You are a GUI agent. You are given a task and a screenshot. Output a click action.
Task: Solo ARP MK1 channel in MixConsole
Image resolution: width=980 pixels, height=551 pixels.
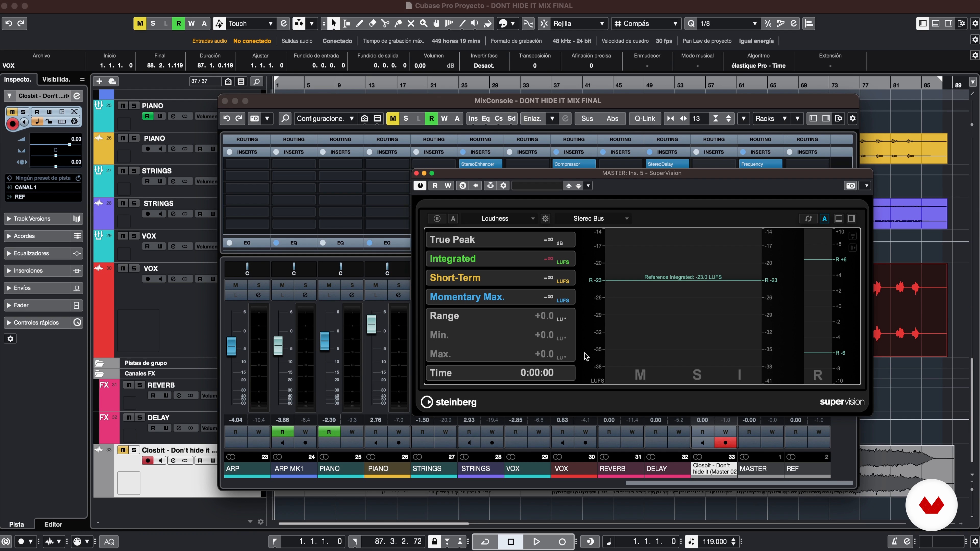click(x=305, y=285)
